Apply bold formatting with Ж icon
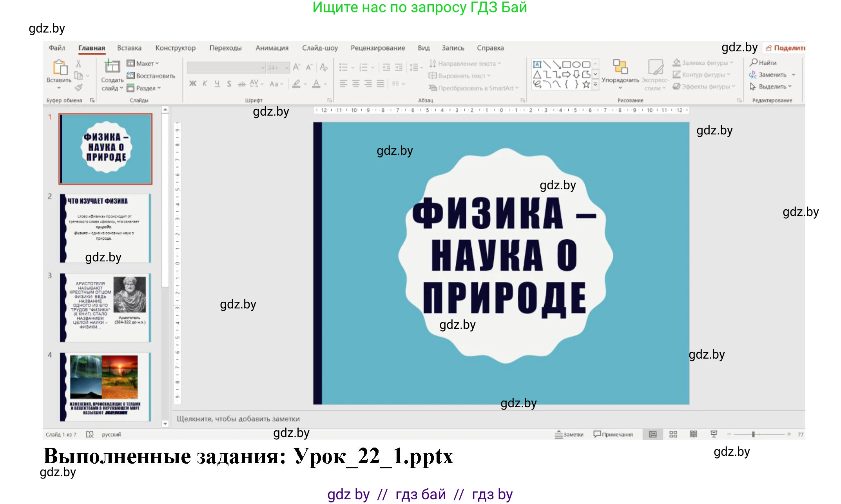This screenshot has height=504, width=841. (192, 83)
